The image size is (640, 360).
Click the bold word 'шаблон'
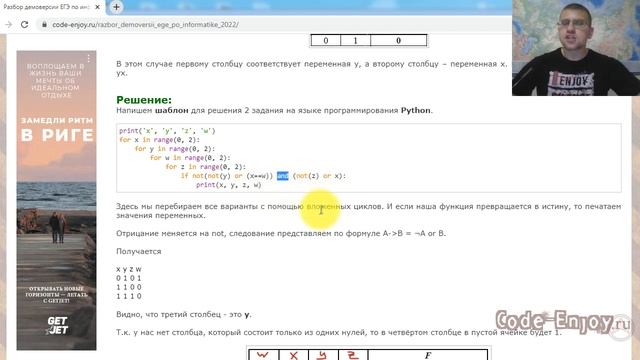[171, 111]
